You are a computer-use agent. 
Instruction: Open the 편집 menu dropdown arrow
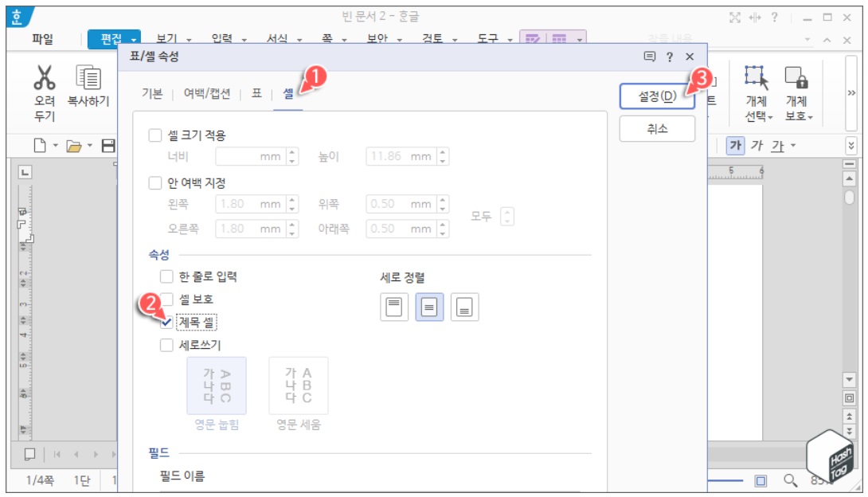click(x=134, y=40)
